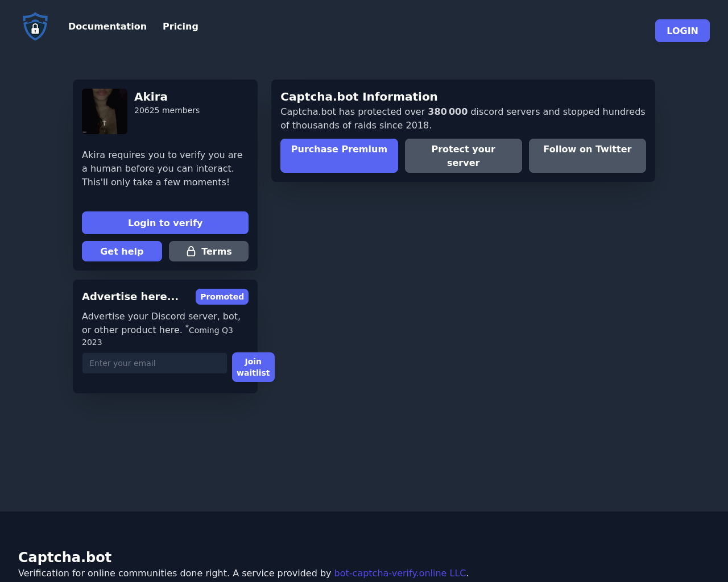
Task: Focus the Enter your email field
Action: pos(155,363)
